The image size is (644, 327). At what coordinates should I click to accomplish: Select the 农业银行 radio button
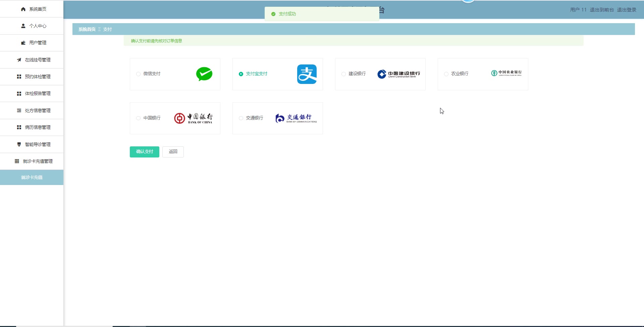coord(446,74)
